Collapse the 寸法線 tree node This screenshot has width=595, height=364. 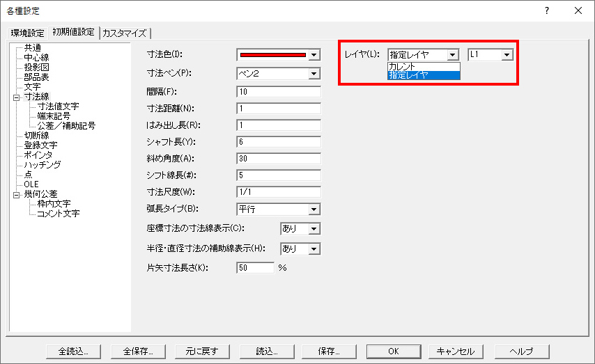pos(15,97)
